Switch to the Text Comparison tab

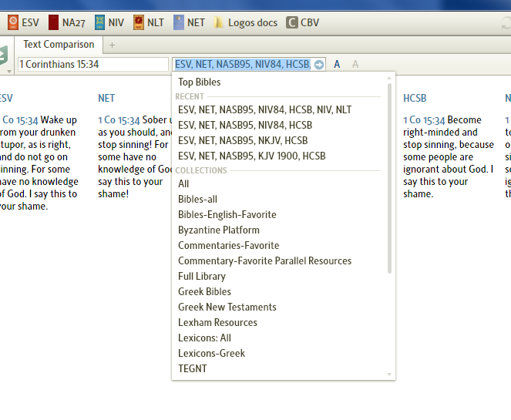click(x=59, y=45)
